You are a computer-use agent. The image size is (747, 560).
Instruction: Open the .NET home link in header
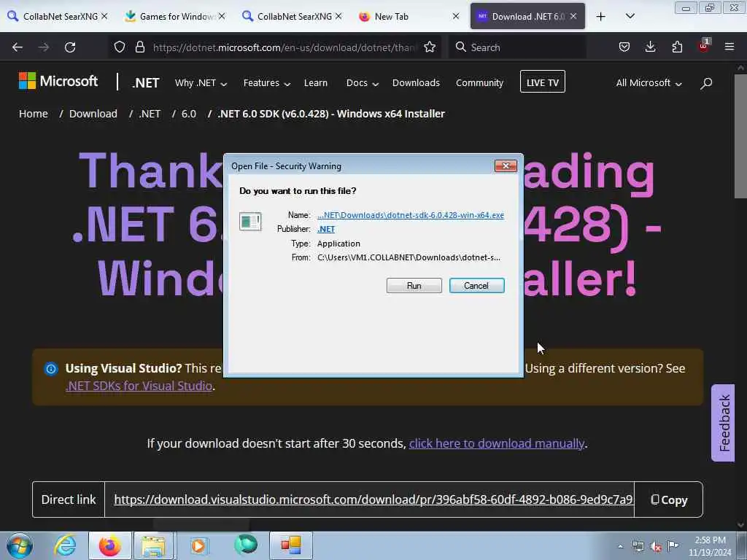coord(146,83)
